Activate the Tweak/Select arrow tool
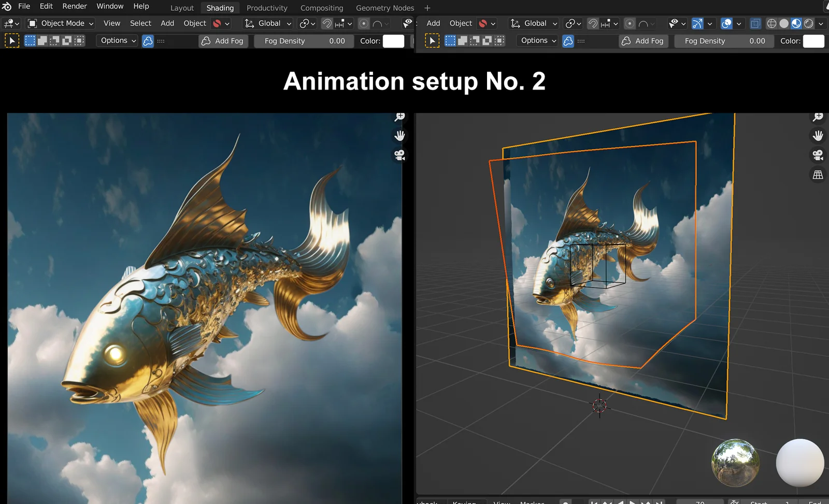Image resolution: width=829 pixels, height=504 pixels. click(x=11, y=40)
